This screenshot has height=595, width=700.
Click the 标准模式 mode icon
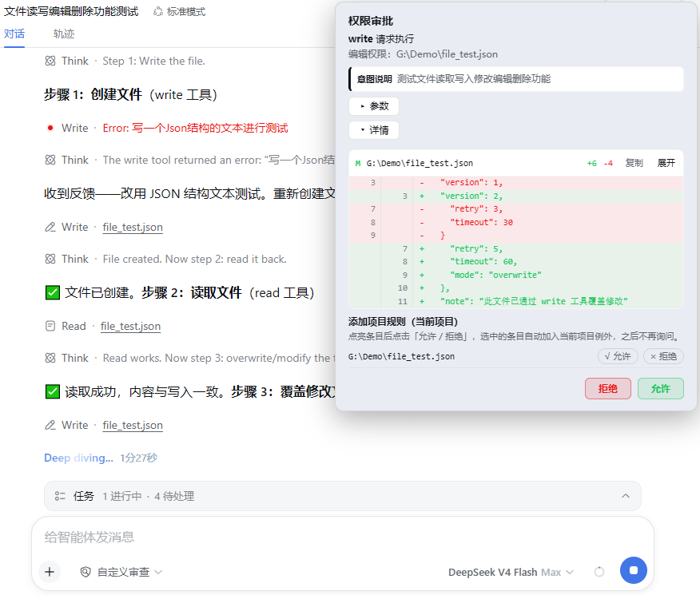coord(158,12)
